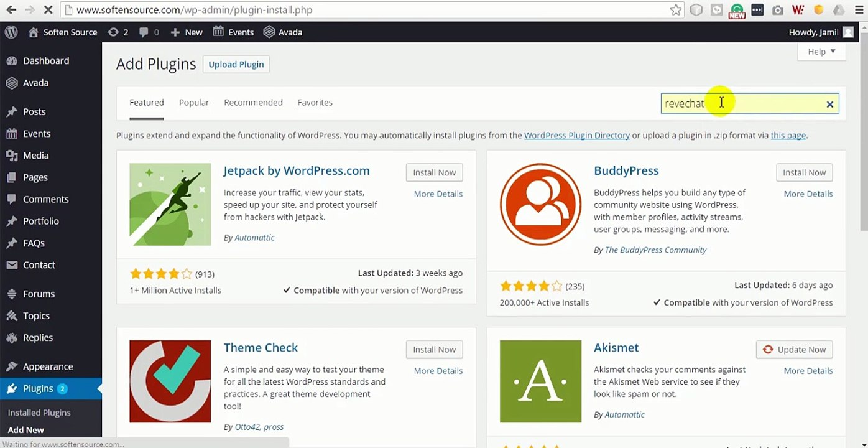The width and height of the screenshot is (868, 448).
Task: Click the Akismet plugin thumbnail
Action: pos(541,381)
